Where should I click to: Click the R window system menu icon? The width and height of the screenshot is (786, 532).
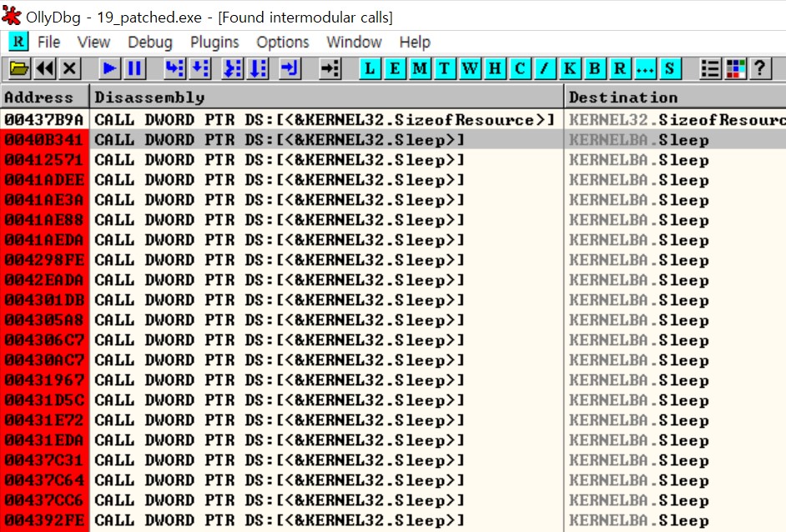pos(18,42)
